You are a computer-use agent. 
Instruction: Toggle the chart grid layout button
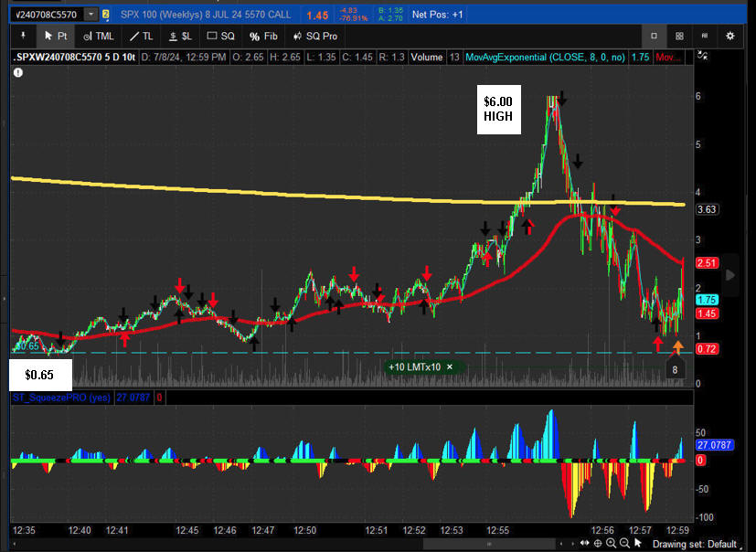pyautogui.click(x=679, y=36)
